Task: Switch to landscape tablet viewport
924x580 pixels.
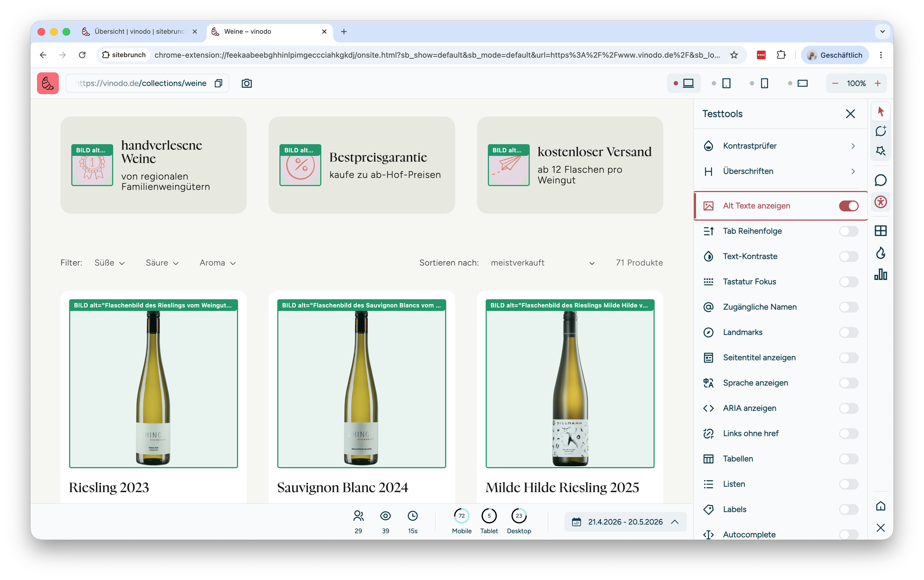Action: coord(802,83)
